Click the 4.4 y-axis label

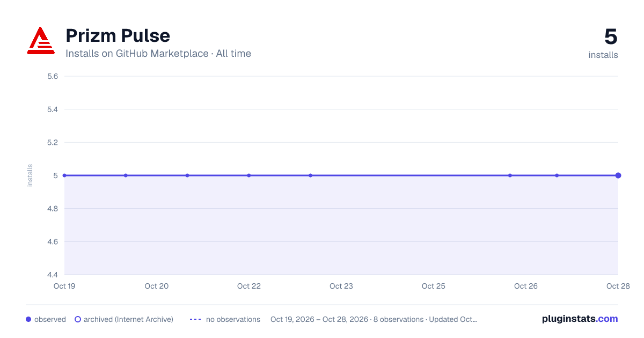click(53, 275)
